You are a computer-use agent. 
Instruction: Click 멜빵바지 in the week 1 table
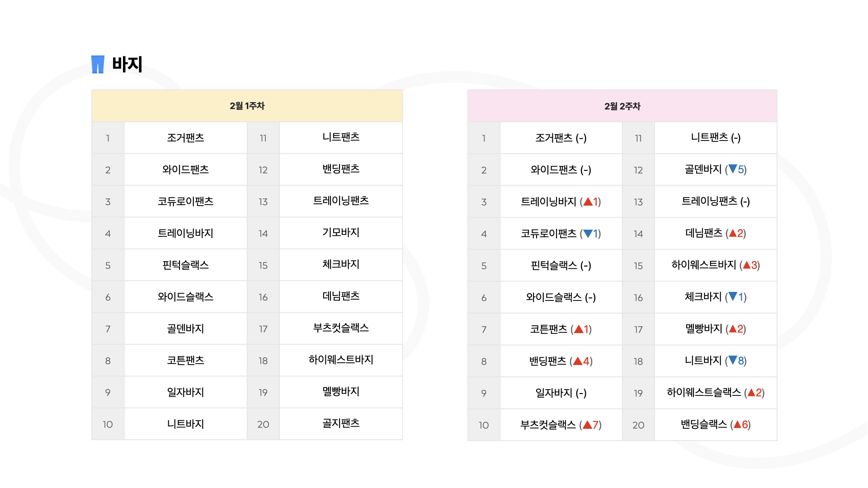[x=341, y=392]
